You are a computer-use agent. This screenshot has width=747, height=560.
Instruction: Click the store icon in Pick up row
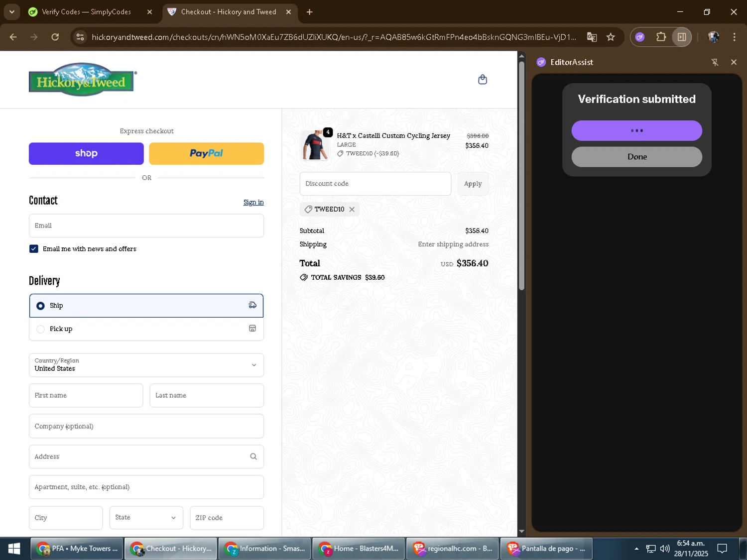[x=252, y=329]
